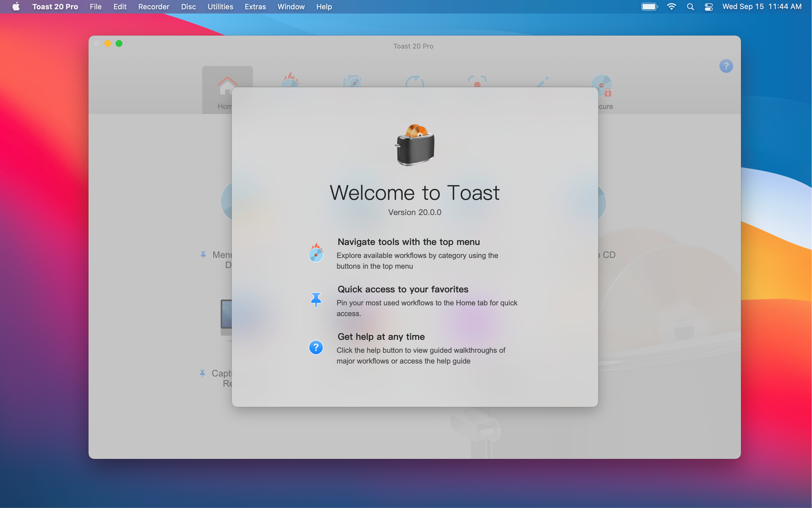The width and height of the screenshot is (812, 508).
Task: Open the Toast 20 Pro menu
Action: coord(55,7)
